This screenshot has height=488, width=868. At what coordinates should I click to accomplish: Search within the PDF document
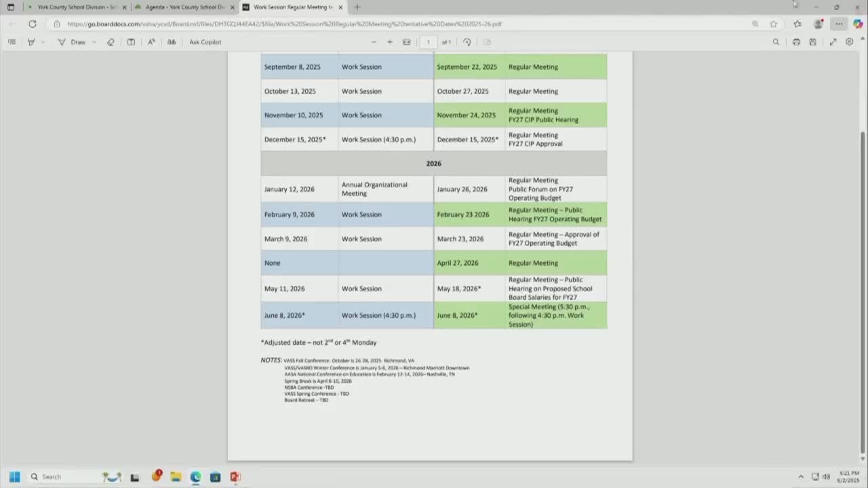776,42
